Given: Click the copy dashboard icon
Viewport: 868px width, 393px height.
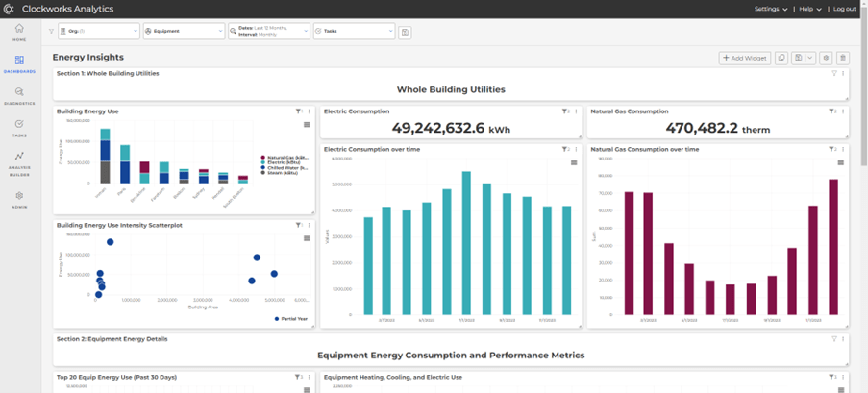Looking at the screenshot, I should 781,58.
